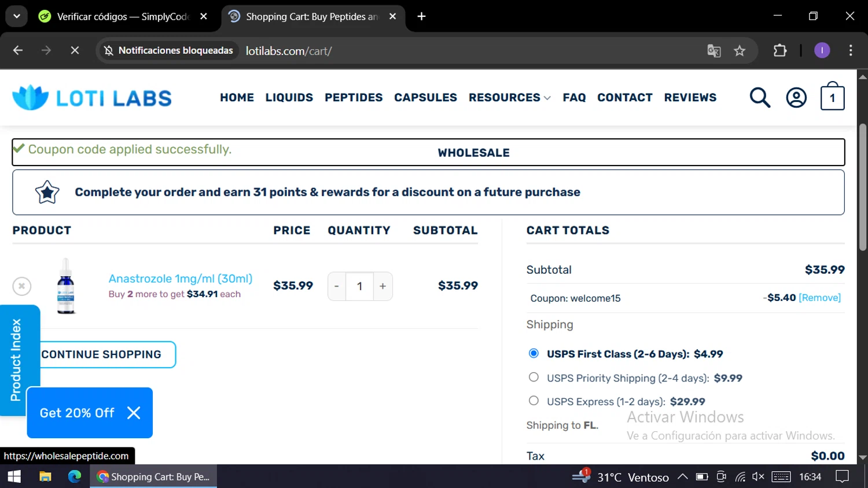Open Windows Start menu

pyautogui.click(x=14, y=476)
